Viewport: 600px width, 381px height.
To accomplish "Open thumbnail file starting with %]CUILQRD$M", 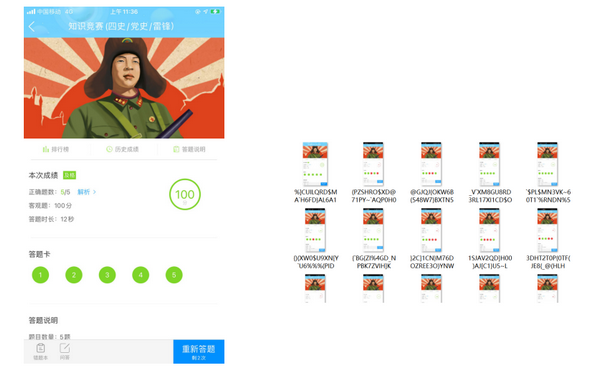I will [315, 173].
